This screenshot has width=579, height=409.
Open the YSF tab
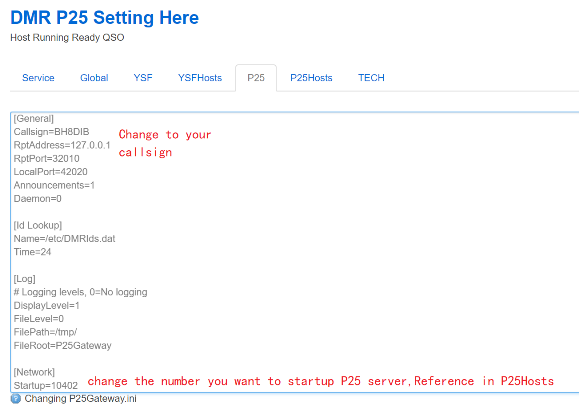tap(143, 78)
